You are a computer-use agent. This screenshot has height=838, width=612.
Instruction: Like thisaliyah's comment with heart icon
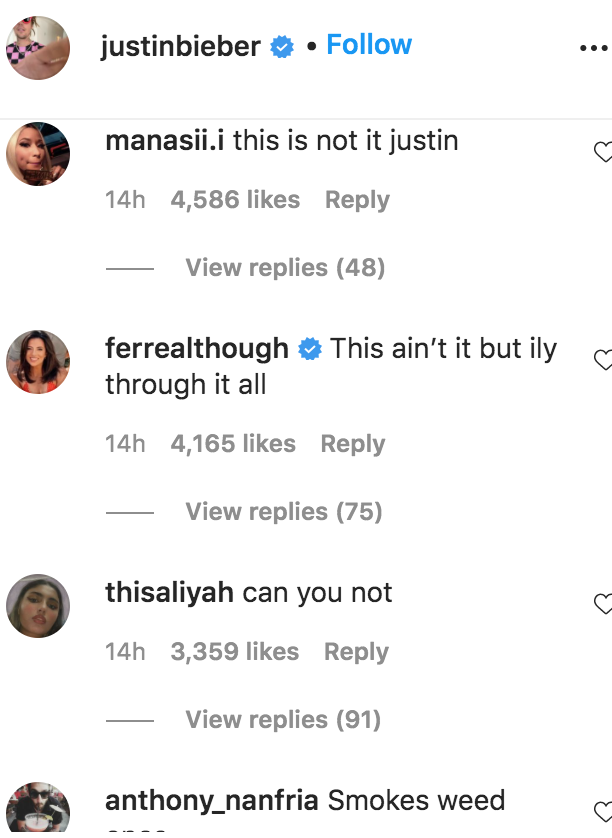click(603, 604)
